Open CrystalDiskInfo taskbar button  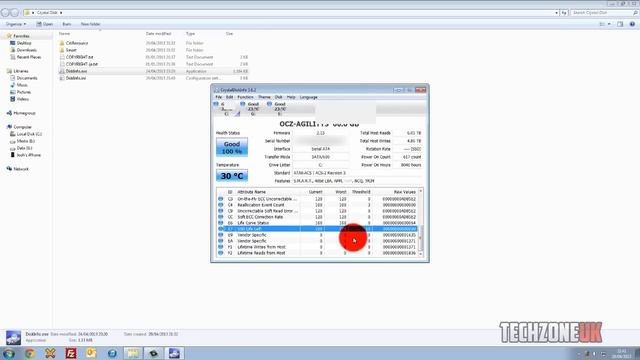[175, 353]
